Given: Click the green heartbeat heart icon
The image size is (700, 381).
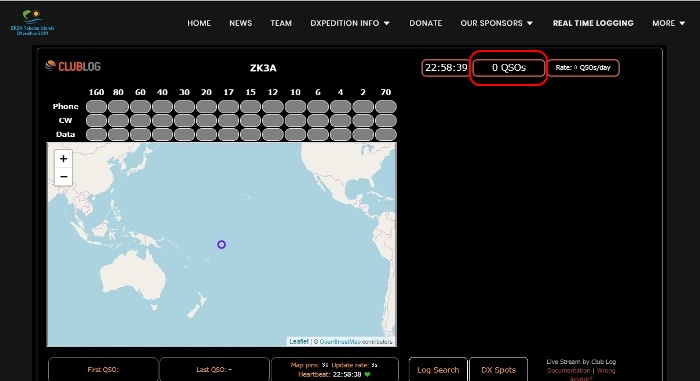Looking at the screenshot, I should (x=367, y=374).
